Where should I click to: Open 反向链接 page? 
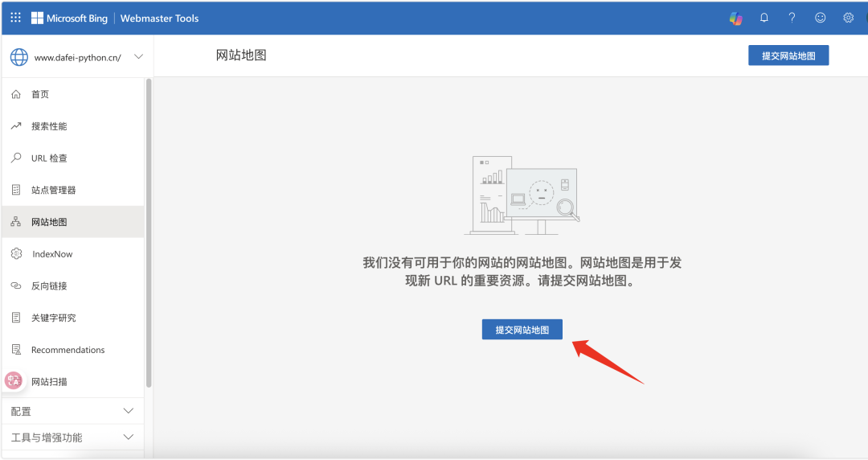coord(73,286)
